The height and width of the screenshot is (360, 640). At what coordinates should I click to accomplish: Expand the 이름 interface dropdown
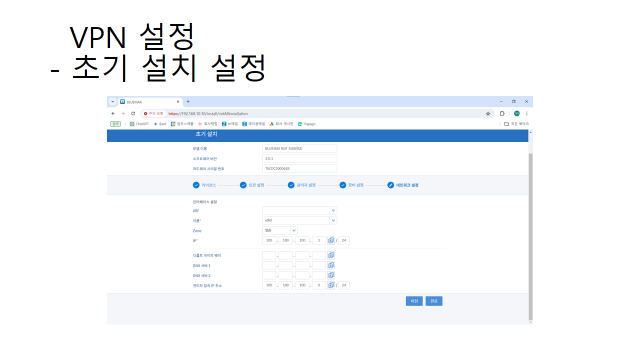coord(333,220)
